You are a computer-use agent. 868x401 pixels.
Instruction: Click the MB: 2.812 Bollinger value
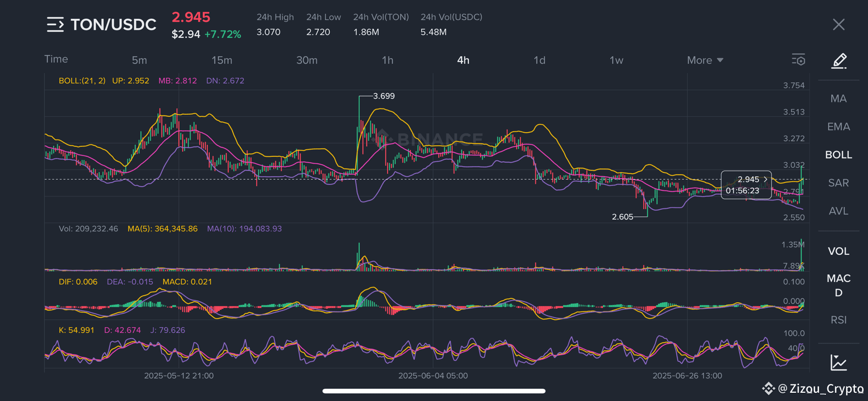[177, 81]
